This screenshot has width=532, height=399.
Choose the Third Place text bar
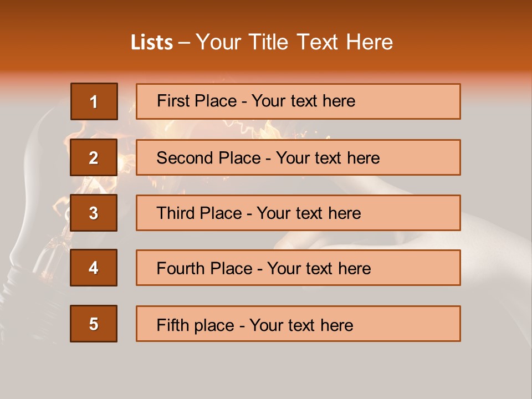pyautogui.click(x=298, y=213)
